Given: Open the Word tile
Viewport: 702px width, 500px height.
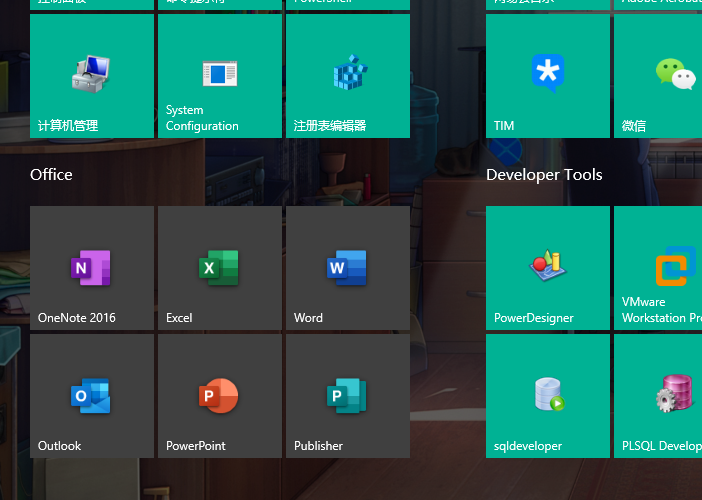Looking at the screenshot, I should (x=348, y=268).
